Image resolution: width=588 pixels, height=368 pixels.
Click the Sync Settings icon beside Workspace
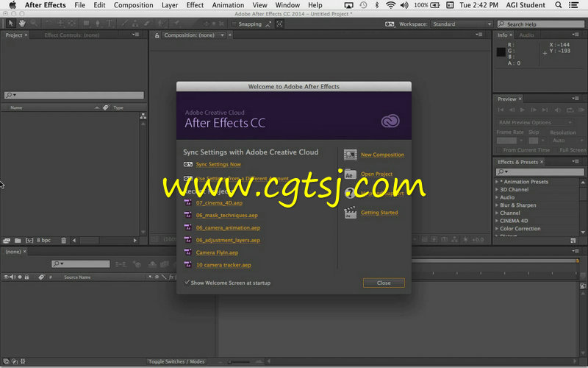(390, 24)
